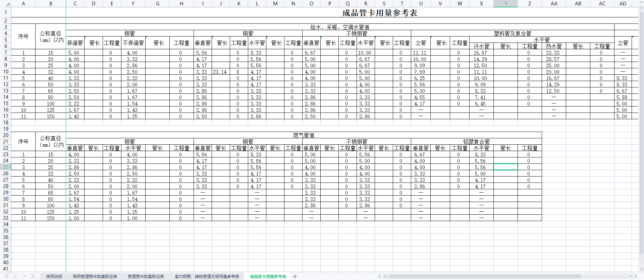Click the horizontal scrollbar's right arrow
Screen dimensions: 644x280
point(630,276)
